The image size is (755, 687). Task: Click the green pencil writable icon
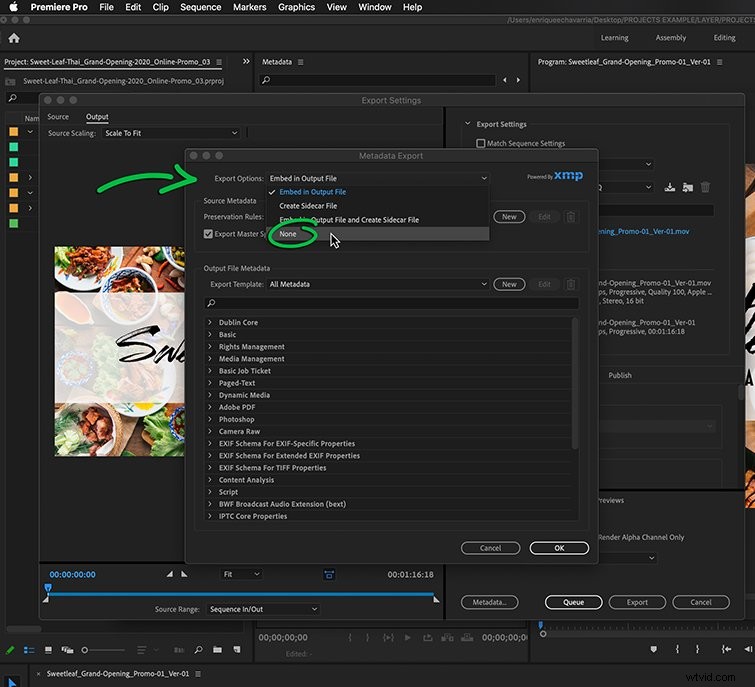click(x=10, y=650)
